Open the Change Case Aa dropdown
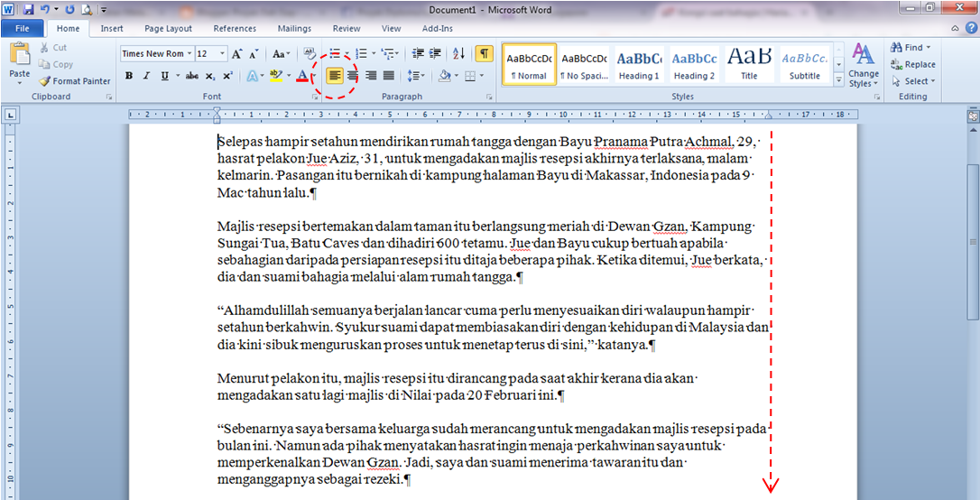The image size is (980, 500). coord(280,54)
